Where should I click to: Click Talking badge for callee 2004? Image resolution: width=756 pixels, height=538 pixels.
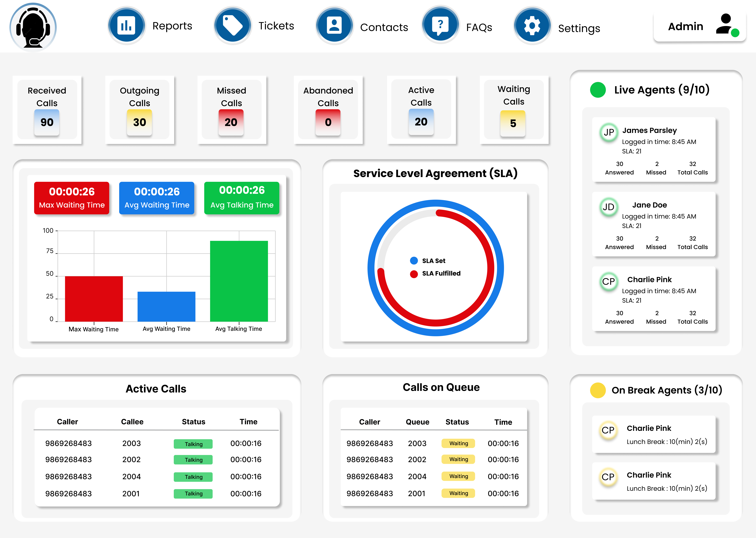193,477
